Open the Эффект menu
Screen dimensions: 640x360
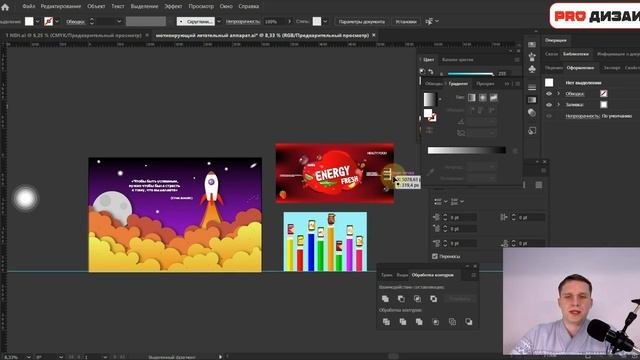(173, 7)
